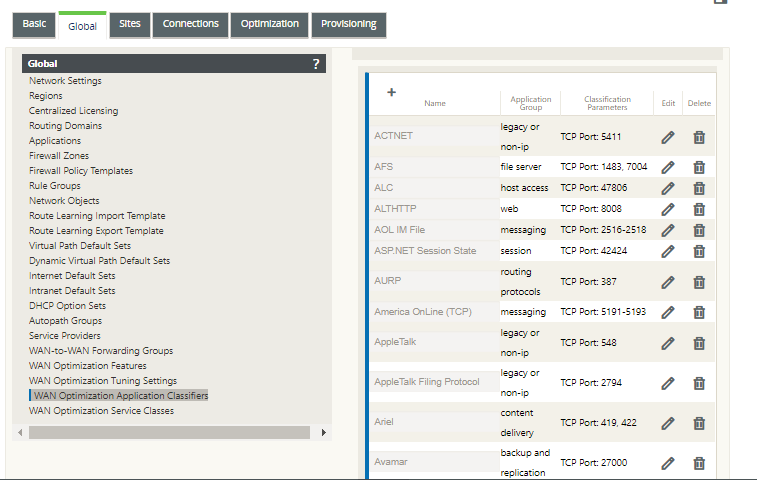Click the left arrow of horizontal scrollbar

[x=20, y=433]
